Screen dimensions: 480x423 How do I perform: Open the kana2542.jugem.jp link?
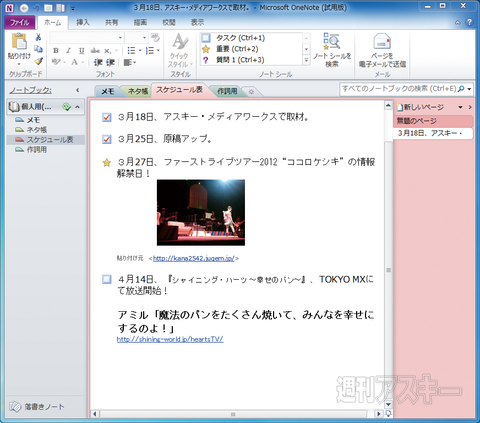pos(194,258)
